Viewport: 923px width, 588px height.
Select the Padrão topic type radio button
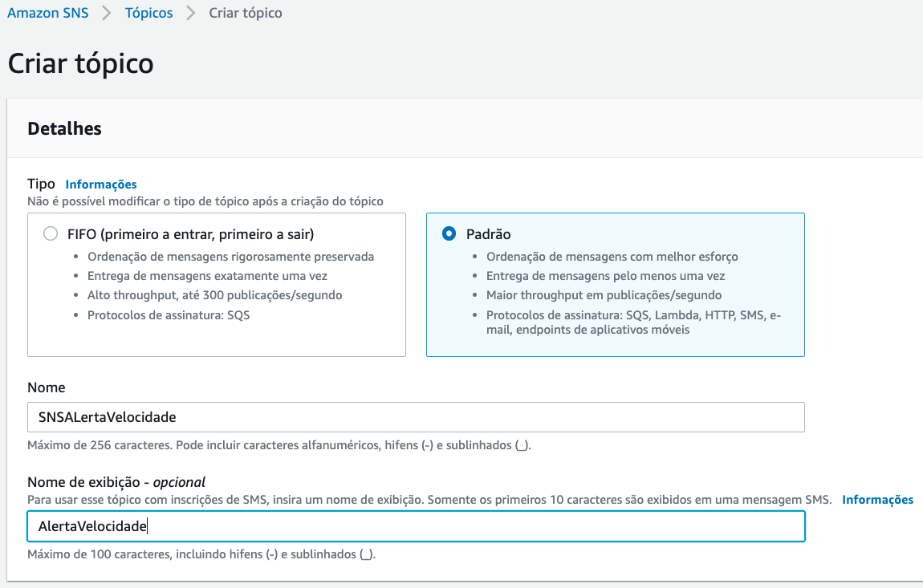coord(449,233)
